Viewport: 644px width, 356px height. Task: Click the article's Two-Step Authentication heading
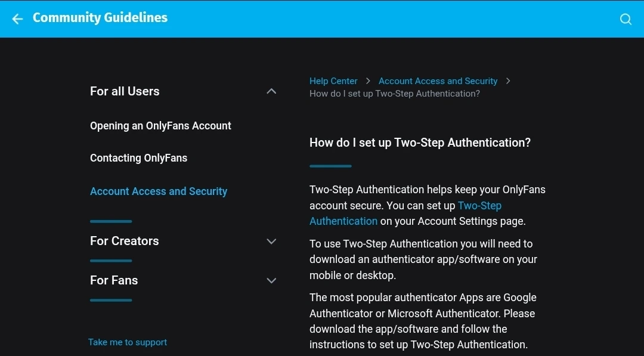(x=420, y=143)
